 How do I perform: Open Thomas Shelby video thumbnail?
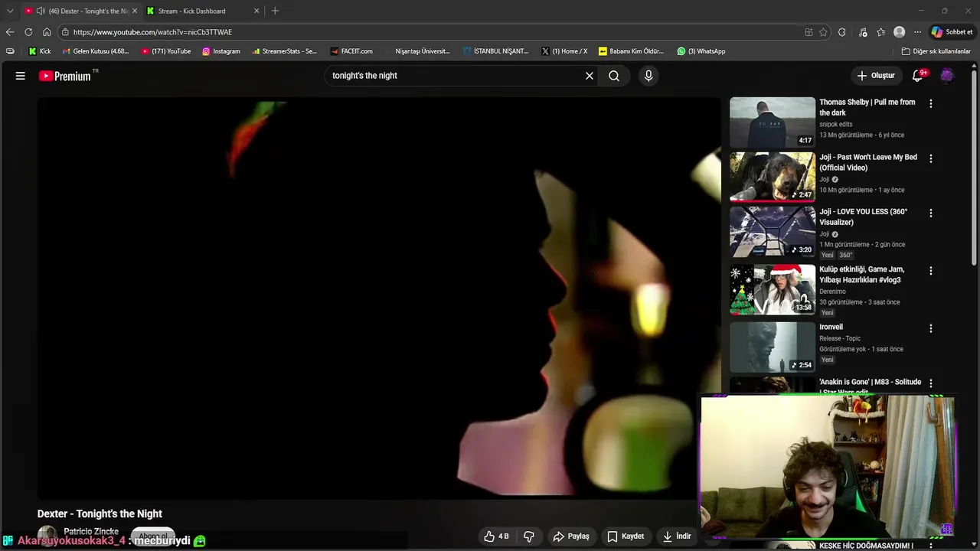[773, 122]
